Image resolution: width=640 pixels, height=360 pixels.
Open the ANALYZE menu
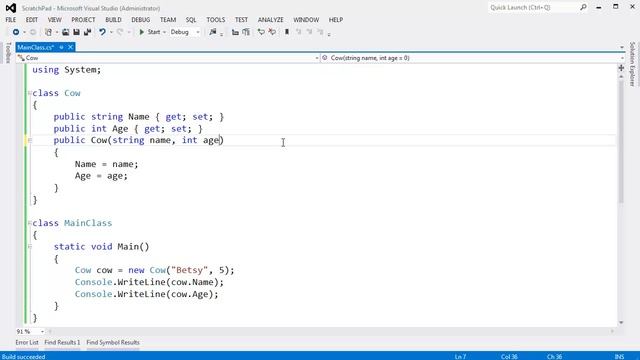click(270, 20)
